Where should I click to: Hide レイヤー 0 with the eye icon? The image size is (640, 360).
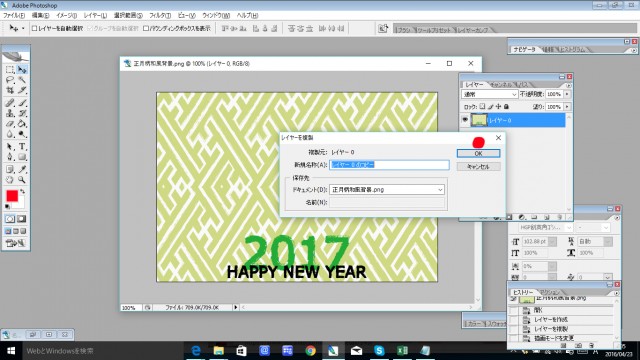(465, 120)
